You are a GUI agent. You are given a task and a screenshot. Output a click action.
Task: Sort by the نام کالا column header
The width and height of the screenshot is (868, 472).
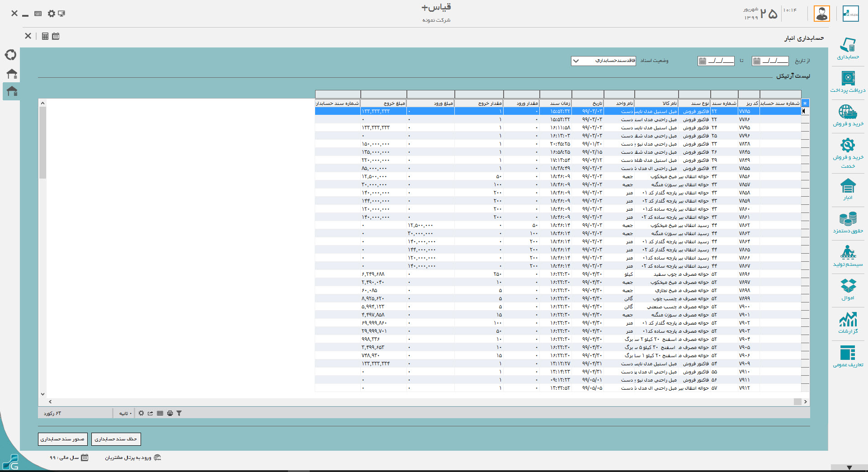[656, 104]
